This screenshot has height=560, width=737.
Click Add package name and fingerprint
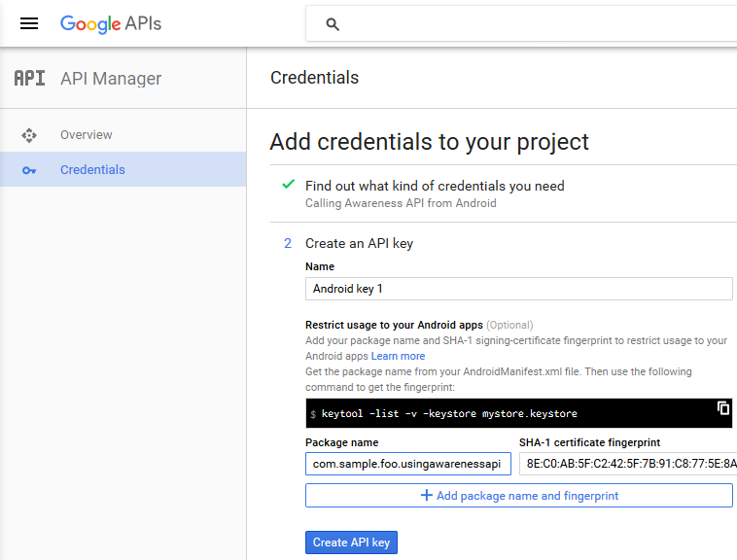pos(518,496)
